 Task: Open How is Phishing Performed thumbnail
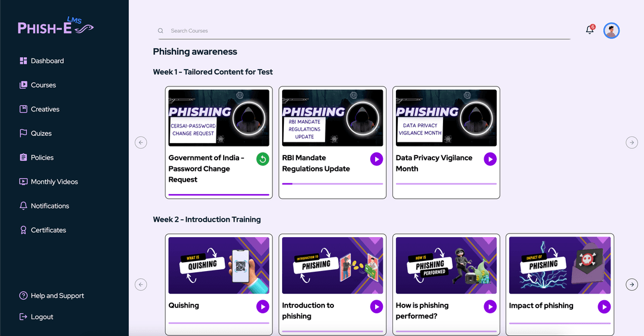pos(446,265)
